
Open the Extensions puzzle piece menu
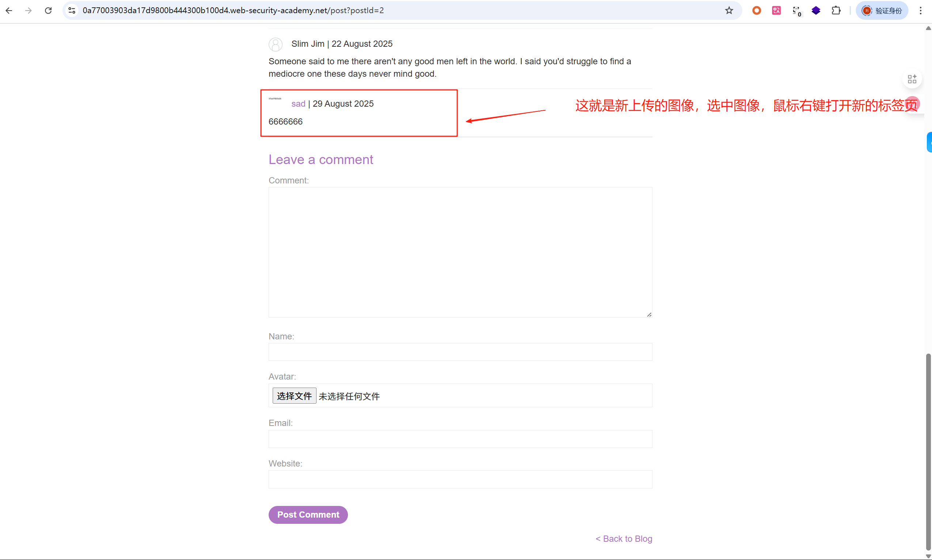(836, 11)
